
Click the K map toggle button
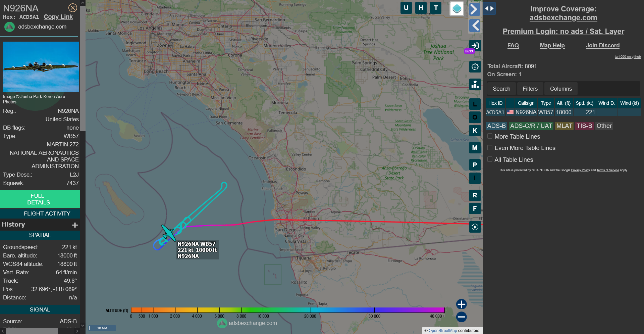click(x=475, y=131)
